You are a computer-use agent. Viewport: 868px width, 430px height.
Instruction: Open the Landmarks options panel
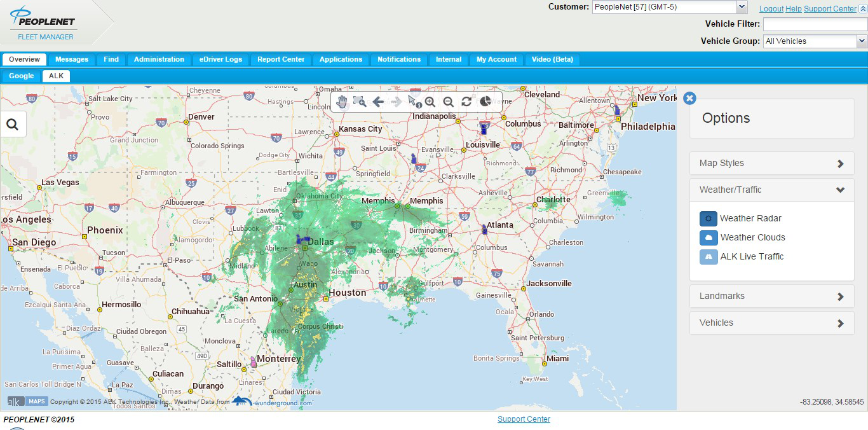(771, 296)
